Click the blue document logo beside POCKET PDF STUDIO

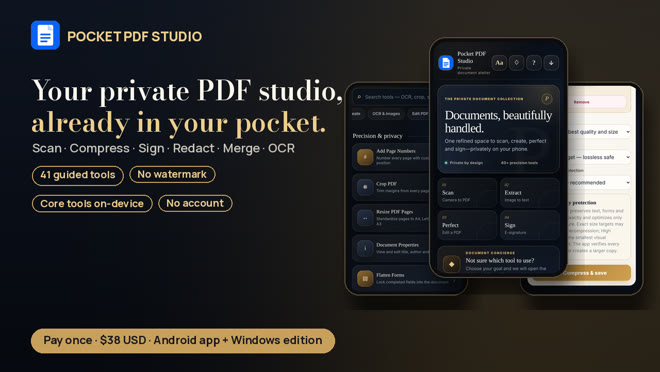pyautogui.click(x=45, y=35)
